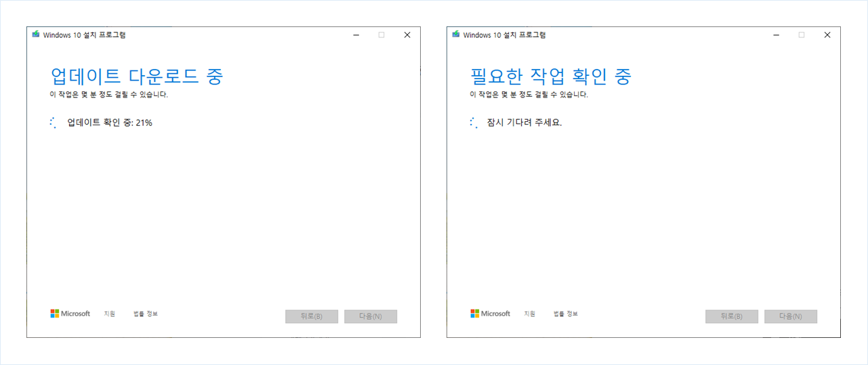The image size is (868, 365).
Task: Click the '이 작업은 몇 분 정도' subtitle in the left window
Action: tap(109, 95)
